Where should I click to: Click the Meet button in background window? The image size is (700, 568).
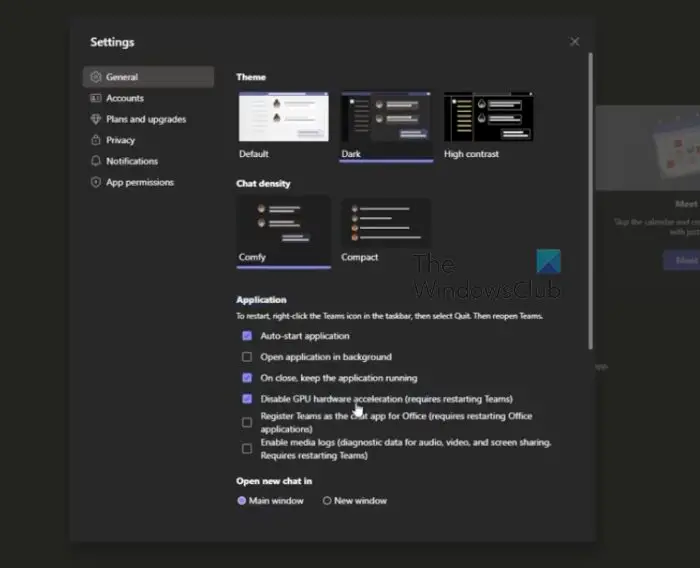click(683, 260)
